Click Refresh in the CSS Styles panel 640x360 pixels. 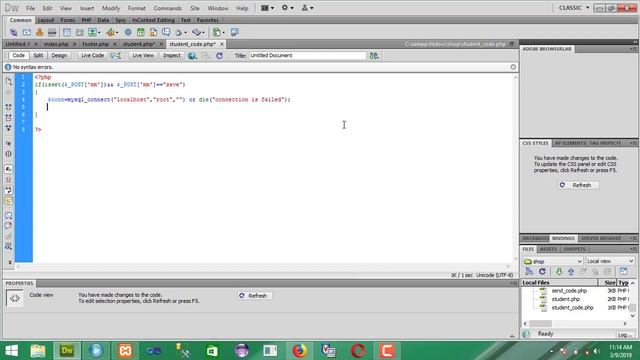(x=578, y=185)
